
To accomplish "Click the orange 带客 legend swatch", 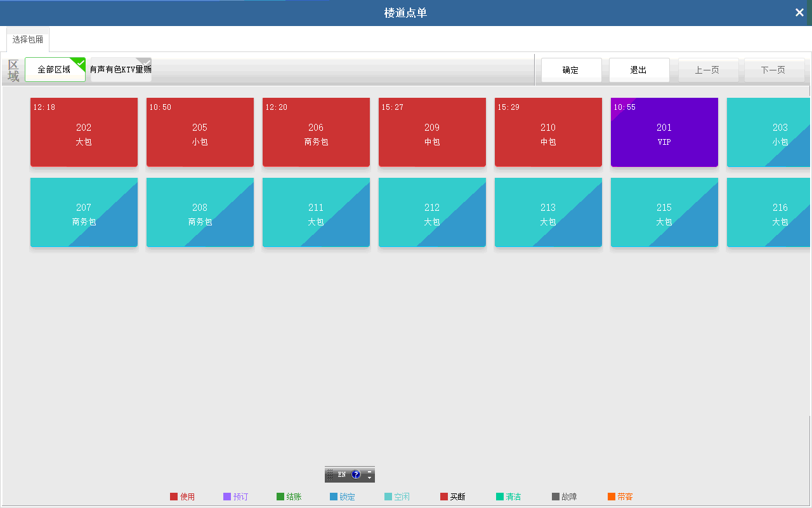I will click(x=612, y=497).
